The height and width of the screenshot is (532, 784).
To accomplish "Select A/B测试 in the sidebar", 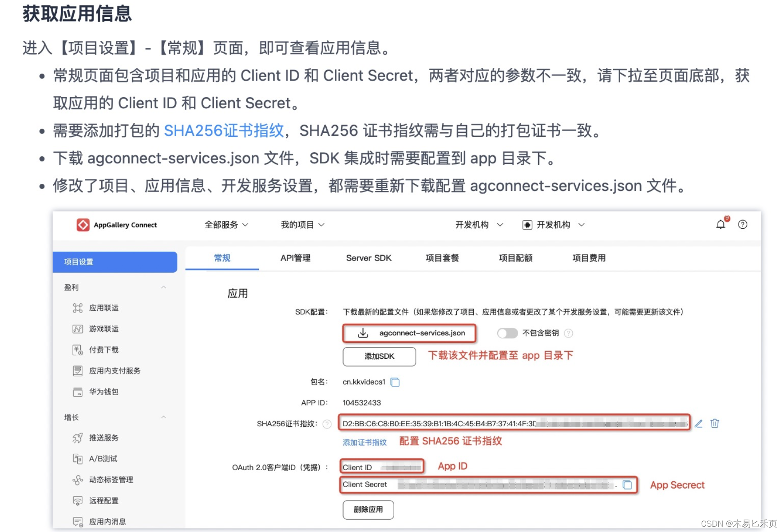I will pos(103,459).
